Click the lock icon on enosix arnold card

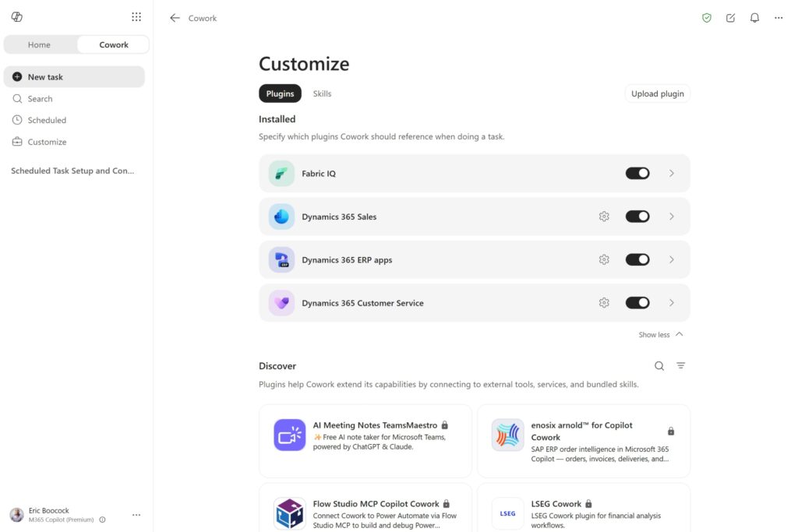671,432
